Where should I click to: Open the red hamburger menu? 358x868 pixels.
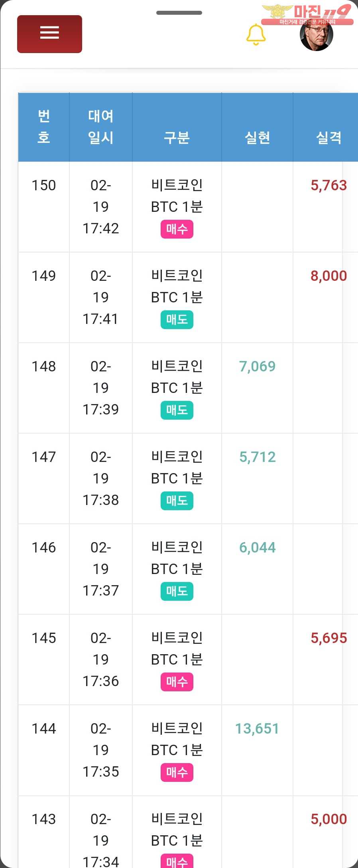[x=49, y=34]
